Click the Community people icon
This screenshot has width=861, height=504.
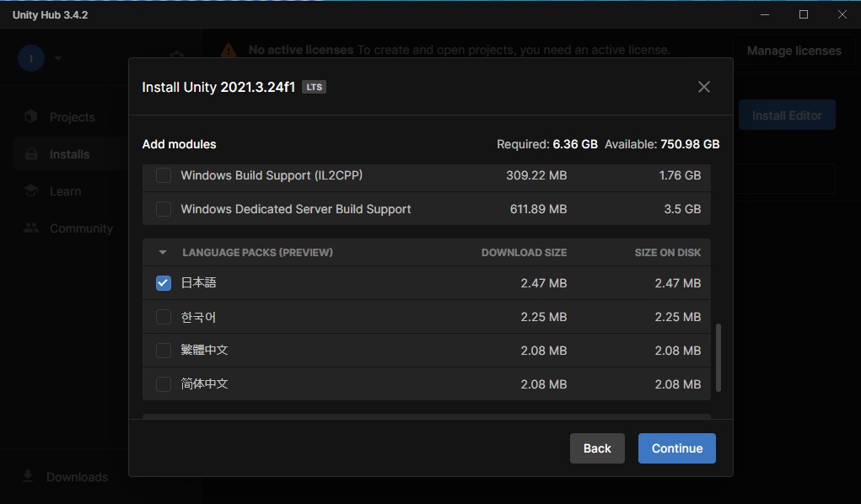point(31,228)
